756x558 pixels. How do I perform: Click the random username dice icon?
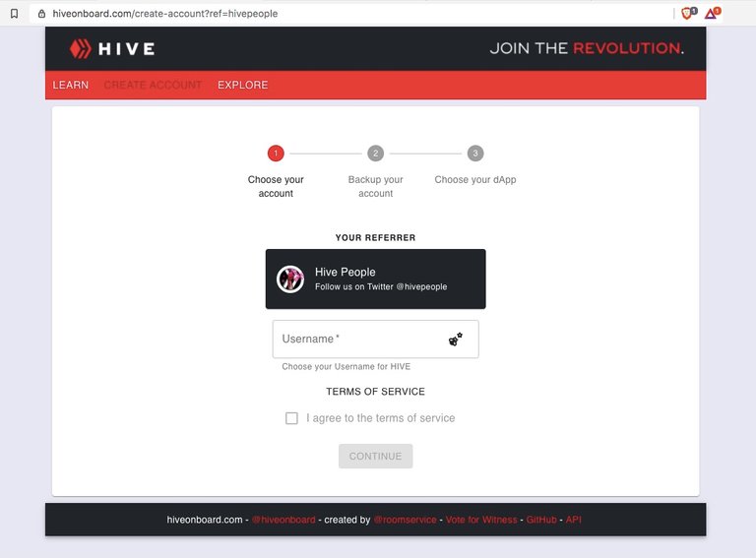tap(455, 340)
